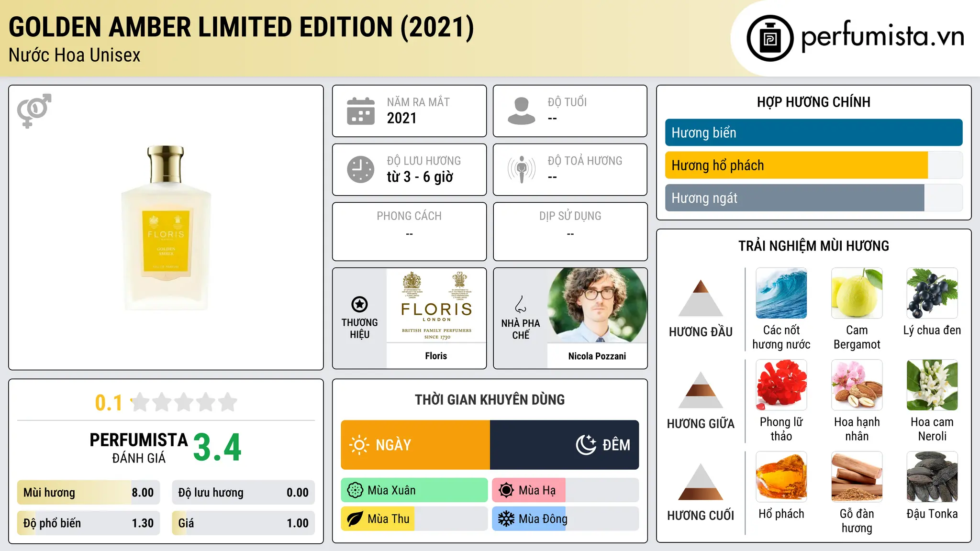This screenshot has width=980, height=551.
Task: Click the base-note pyramid icon above Hương cuối
Action: tap(701, 482)
